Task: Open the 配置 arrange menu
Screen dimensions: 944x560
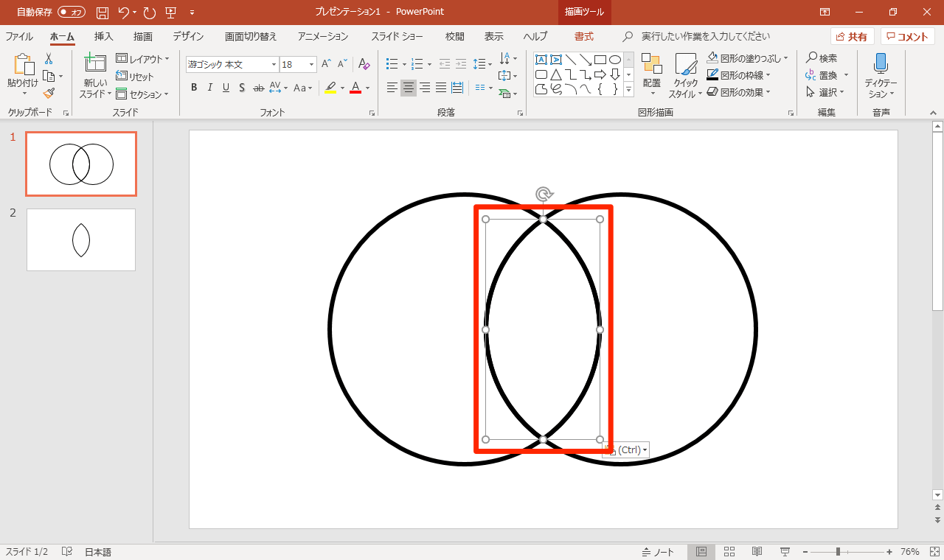Action: click(652, 75)
